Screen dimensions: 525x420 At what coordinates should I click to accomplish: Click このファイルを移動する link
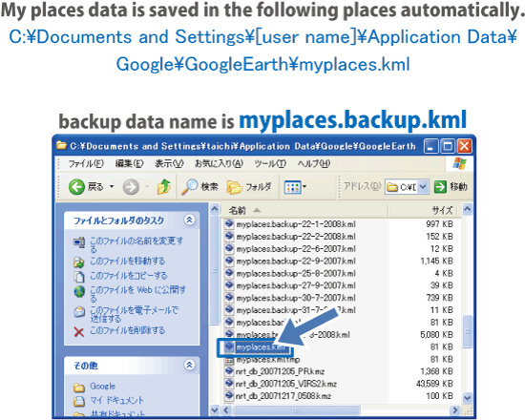pyautogui.click(x=127, y=261)
